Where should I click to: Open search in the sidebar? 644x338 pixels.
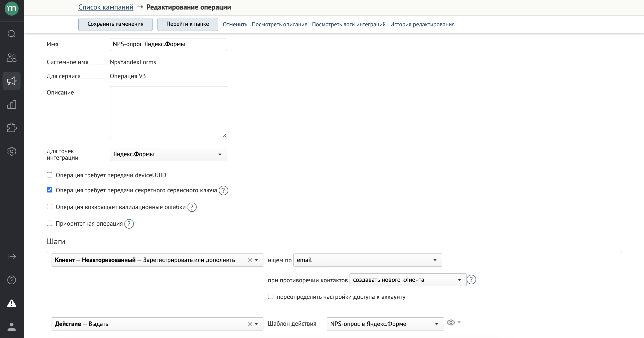[12, 34]
